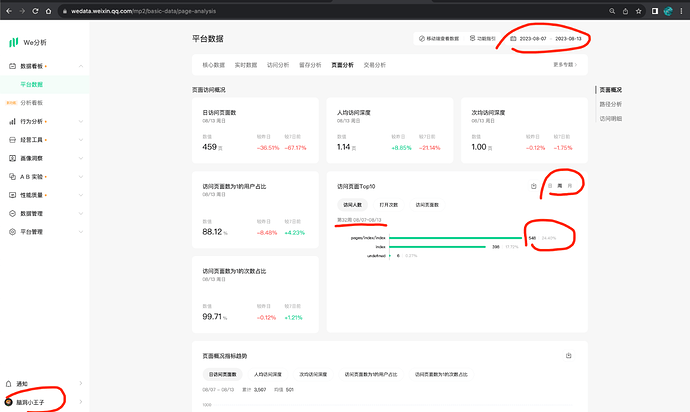Switch to the 页面分析 tab
The width and height of the screenshot is (690, 412).
pos(342,65)
